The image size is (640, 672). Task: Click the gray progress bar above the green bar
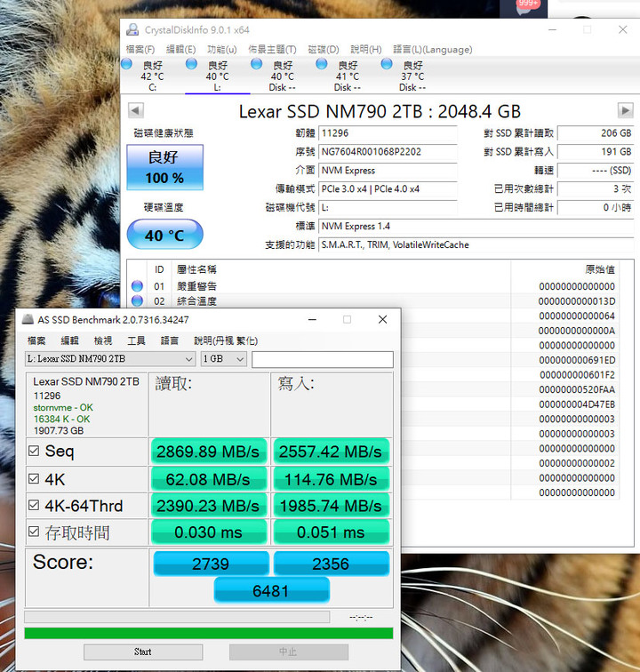[x=177, y=617]
